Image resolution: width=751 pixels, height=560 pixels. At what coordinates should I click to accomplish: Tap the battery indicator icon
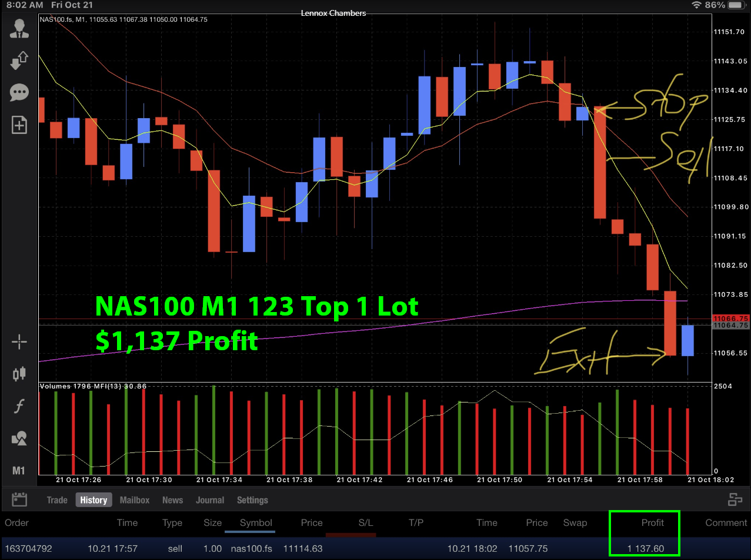coord(737,5)
